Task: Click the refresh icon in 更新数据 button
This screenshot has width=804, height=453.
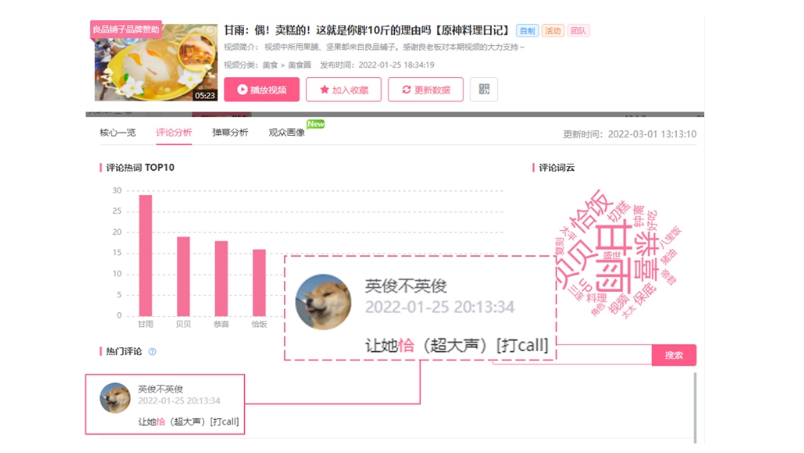Action: point(406,89)
